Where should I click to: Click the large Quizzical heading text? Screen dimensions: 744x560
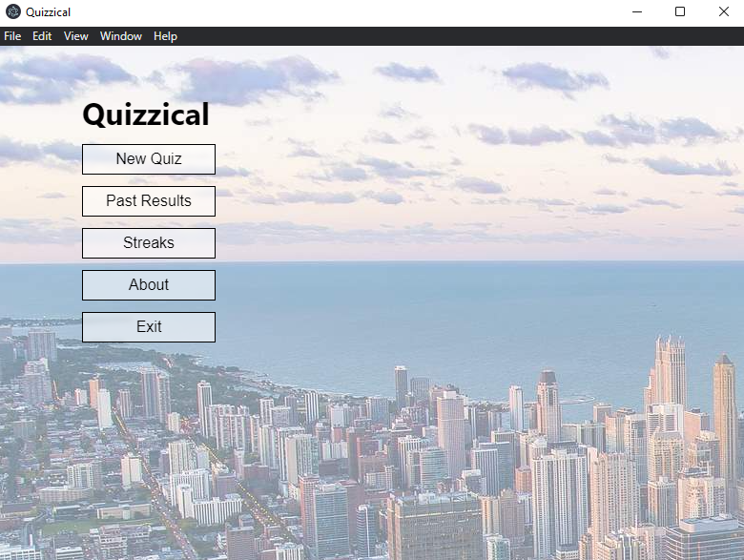[146, 115]
